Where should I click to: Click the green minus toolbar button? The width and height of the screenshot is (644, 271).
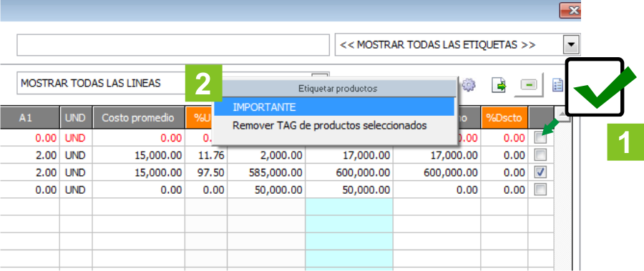pyautogui.click(x=529, y=85)
